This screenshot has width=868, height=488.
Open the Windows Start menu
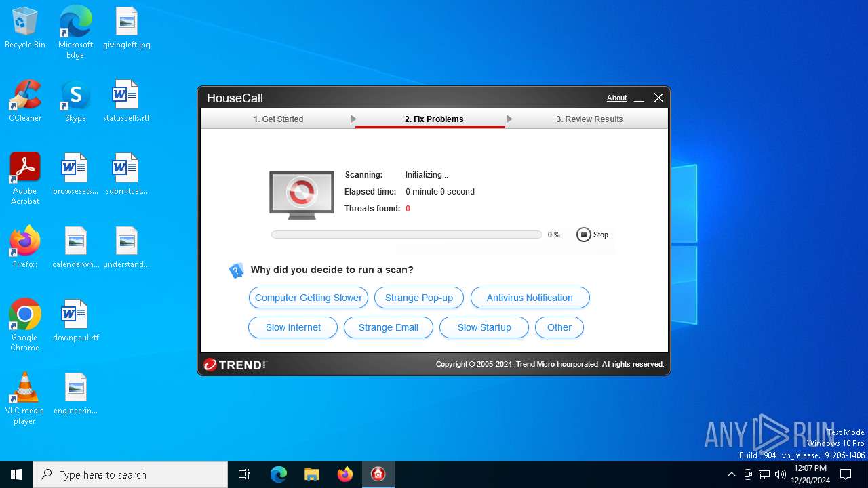[16, 474]
